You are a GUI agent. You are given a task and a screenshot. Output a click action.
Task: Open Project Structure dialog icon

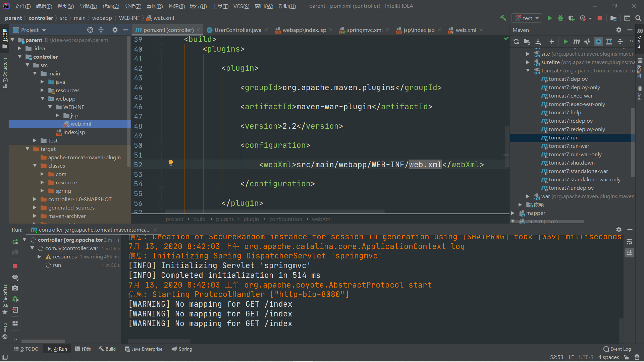click(613, 18)
